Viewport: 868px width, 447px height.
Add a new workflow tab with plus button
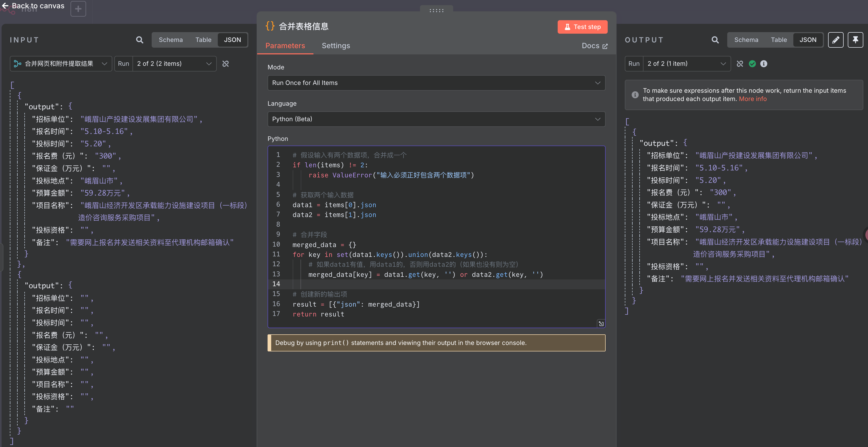coord(78,9)
